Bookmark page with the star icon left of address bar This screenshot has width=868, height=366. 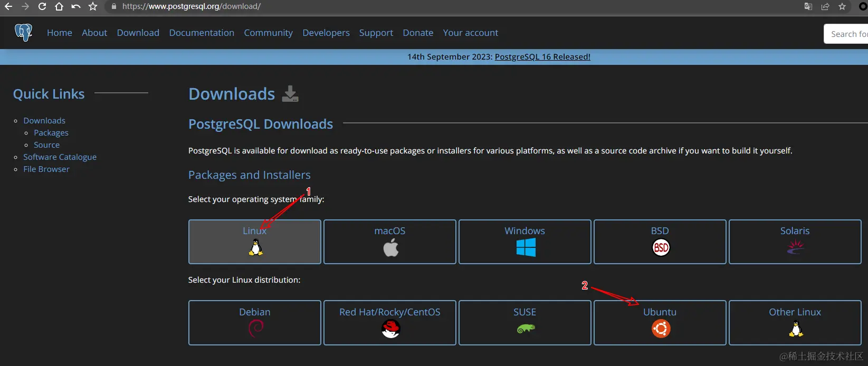pos(93,6)
